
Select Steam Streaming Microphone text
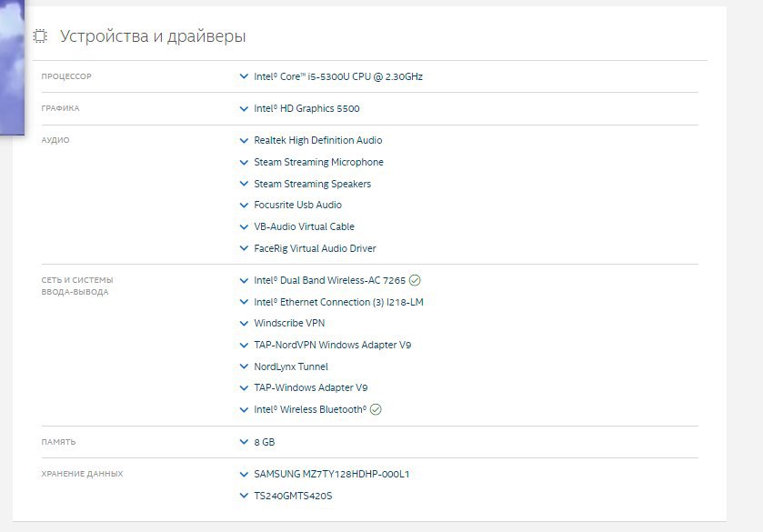pyautogui.click(x=318, y=162)
